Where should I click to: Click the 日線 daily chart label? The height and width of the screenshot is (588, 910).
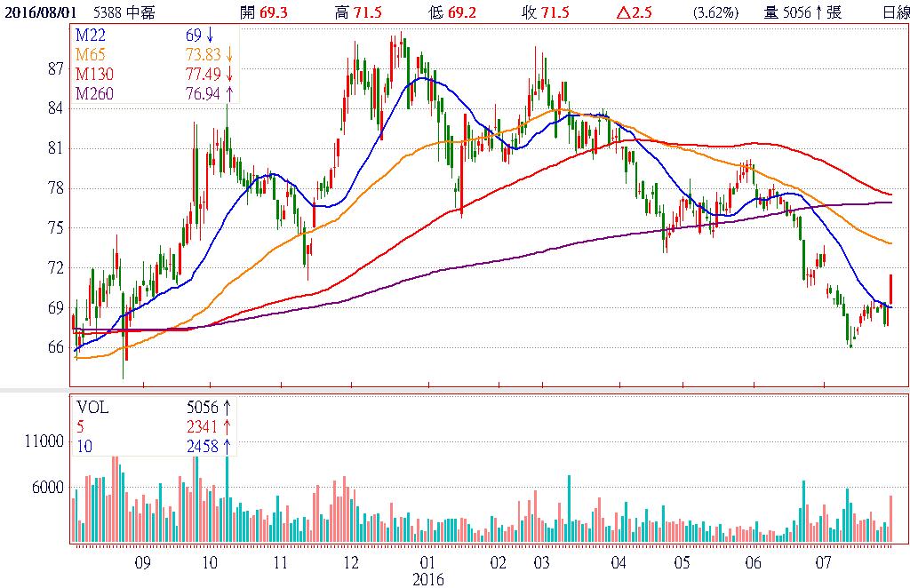[896, 12]
